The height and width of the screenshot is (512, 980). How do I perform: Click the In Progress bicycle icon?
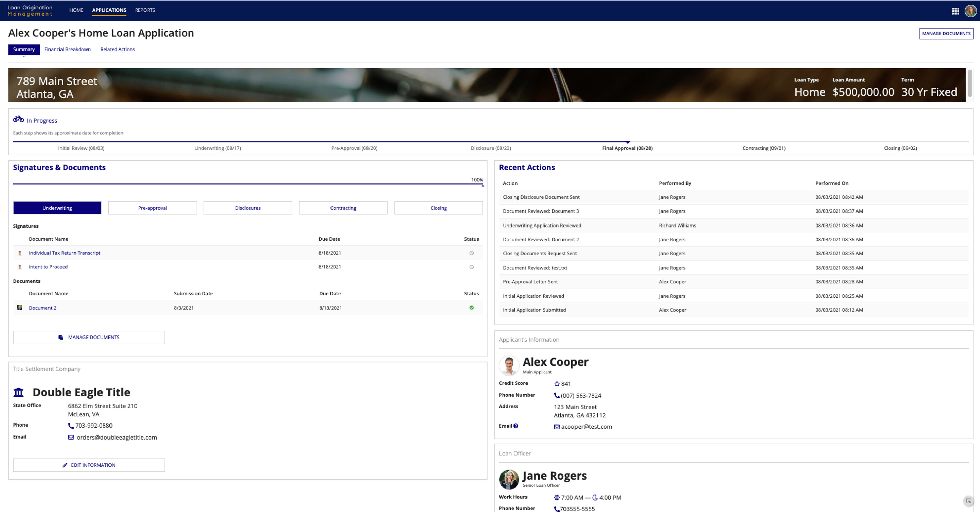18,119
